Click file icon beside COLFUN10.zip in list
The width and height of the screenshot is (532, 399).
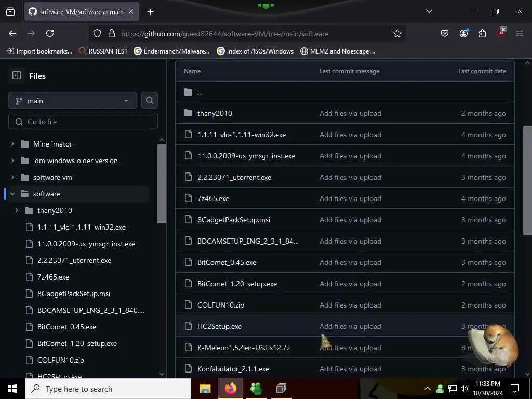click(x=188, y=304)
